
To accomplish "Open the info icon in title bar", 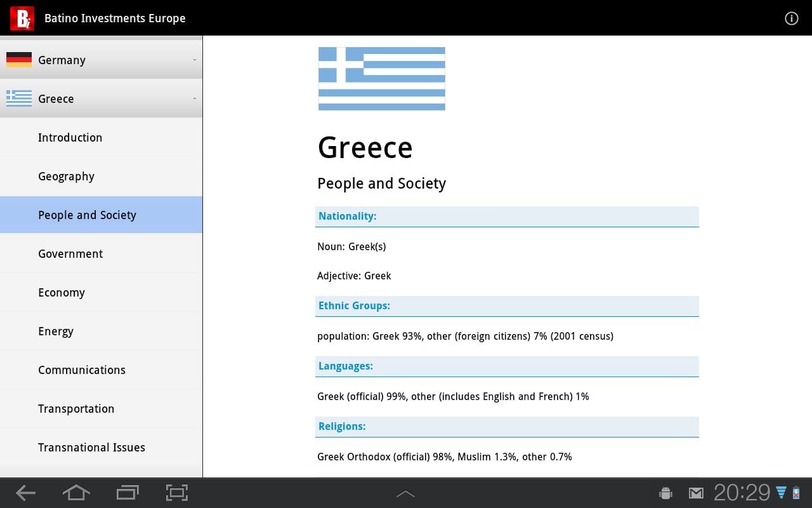I will (791, 18).
